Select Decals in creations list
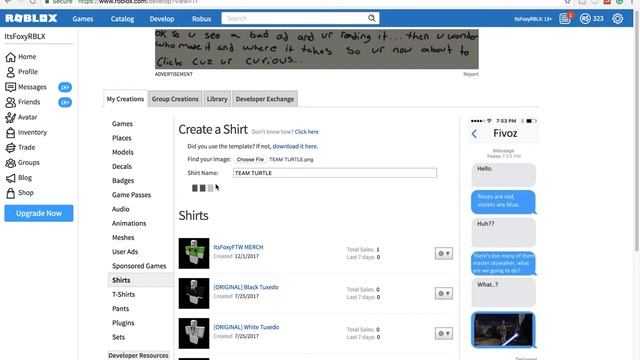640x360 pixels. click(x=122, y=166)
